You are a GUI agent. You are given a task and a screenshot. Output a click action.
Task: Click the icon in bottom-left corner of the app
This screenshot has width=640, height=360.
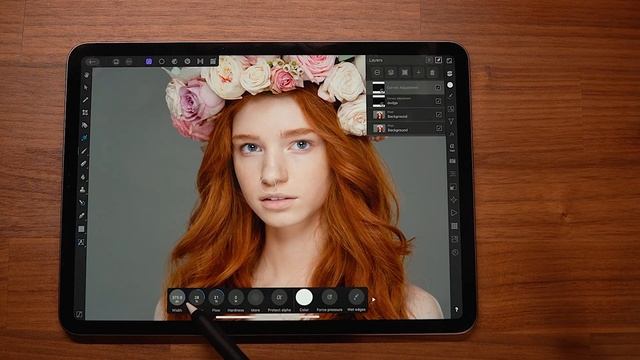[79, 314]
